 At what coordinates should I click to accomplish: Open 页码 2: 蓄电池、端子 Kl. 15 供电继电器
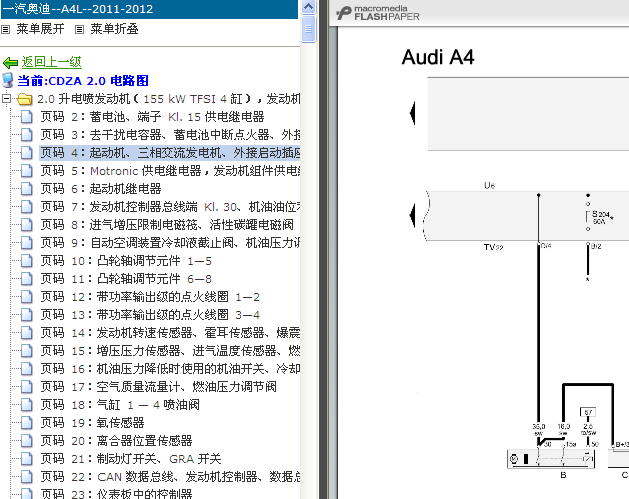[152, 117]
